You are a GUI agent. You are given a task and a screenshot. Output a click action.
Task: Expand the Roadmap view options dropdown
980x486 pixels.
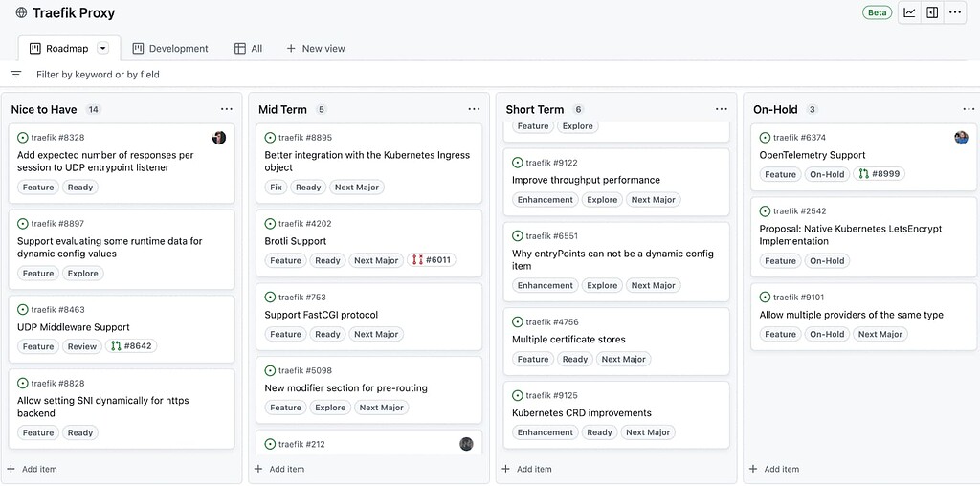point(103,49)
